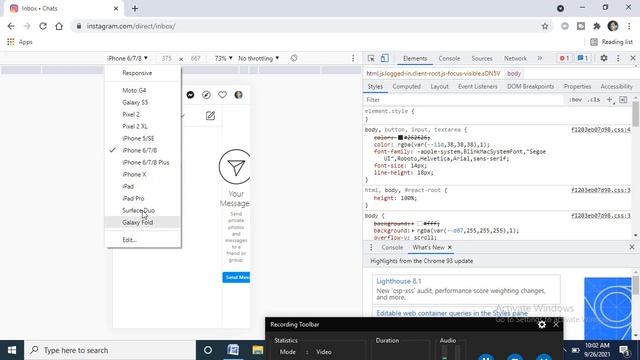640x360 pixels.
Task: Switch to Event Listeners tab
Action: [x=478, y=87]
